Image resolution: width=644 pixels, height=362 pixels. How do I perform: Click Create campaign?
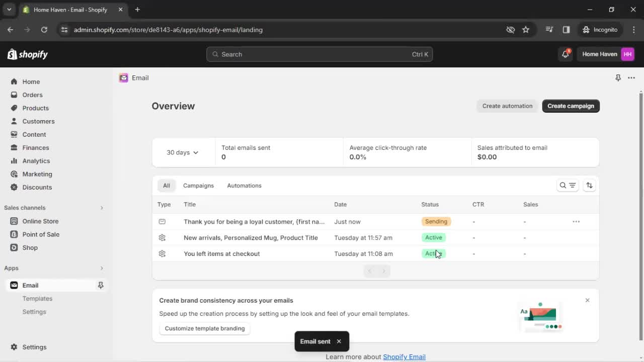pyautogui.click(x=571, y=106)
